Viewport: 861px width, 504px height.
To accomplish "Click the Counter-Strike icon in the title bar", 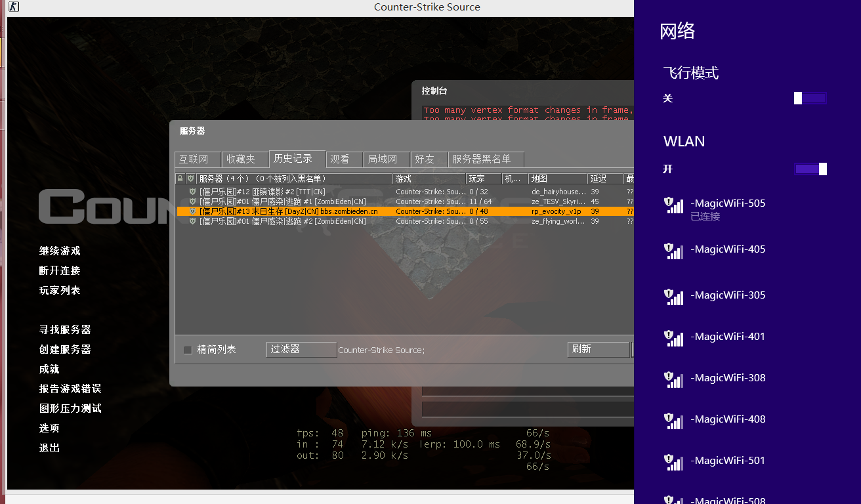I will [13, 7].
